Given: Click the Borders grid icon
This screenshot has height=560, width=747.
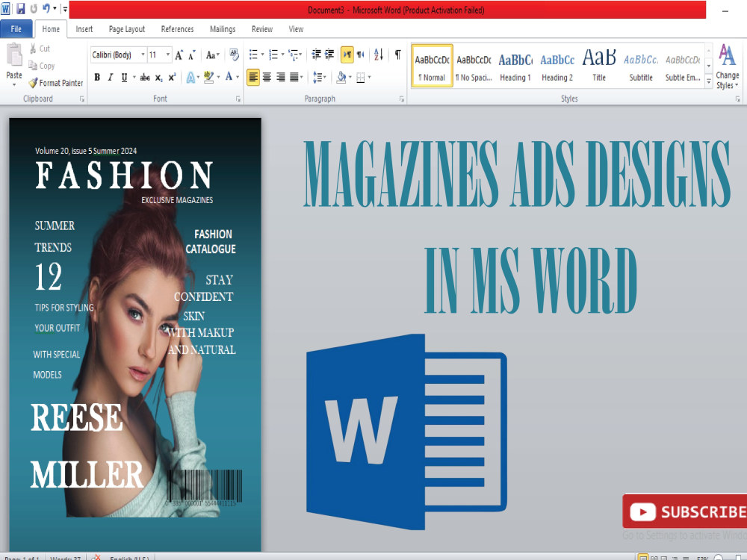Looking at the screenshot, I should pos(361,77).
